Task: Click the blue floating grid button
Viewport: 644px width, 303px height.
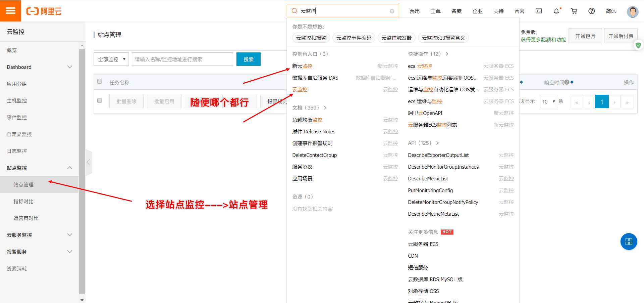Action: click(x=629, y=242)
